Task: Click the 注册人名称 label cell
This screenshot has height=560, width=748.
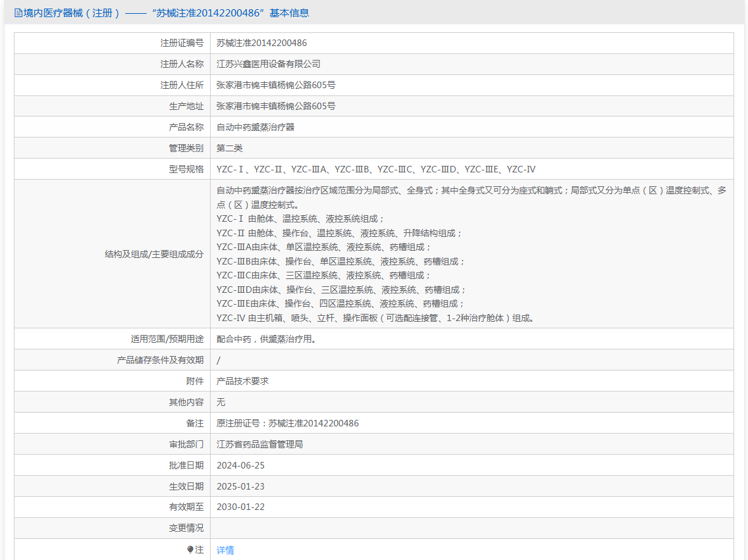Action: coord(112,64)
